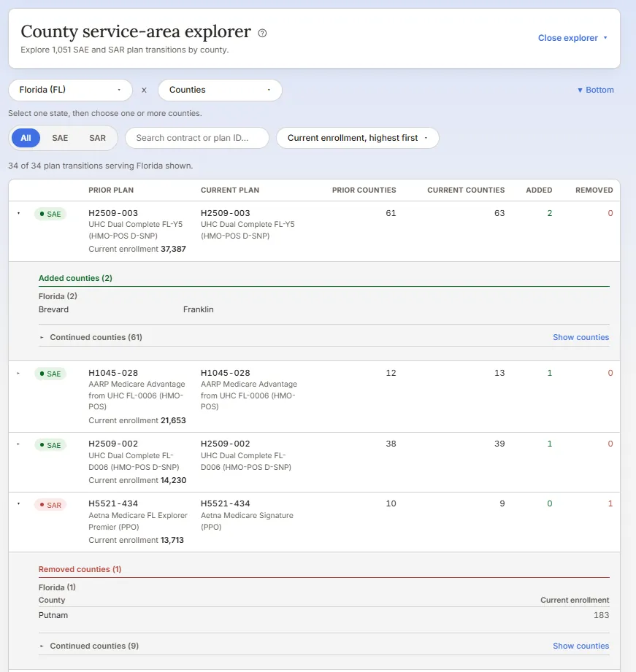Click the PRIOR PLAN column header

(111, 190)
